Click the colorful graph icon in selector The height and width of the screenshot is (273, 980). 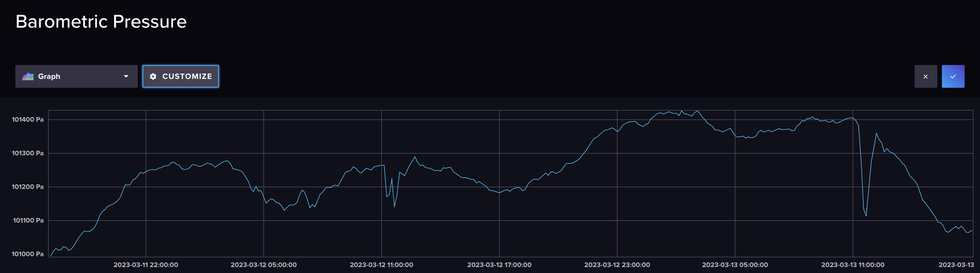point(28,77)
